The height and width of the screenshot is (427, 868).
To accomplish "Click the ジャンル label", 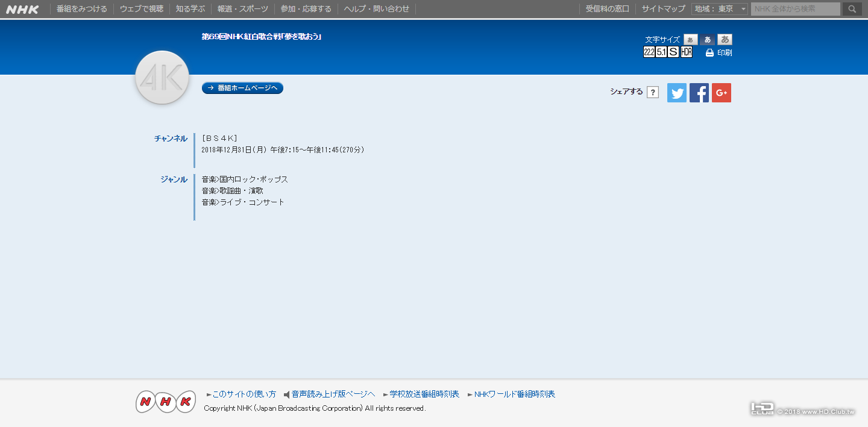I will tap(174, 179).
